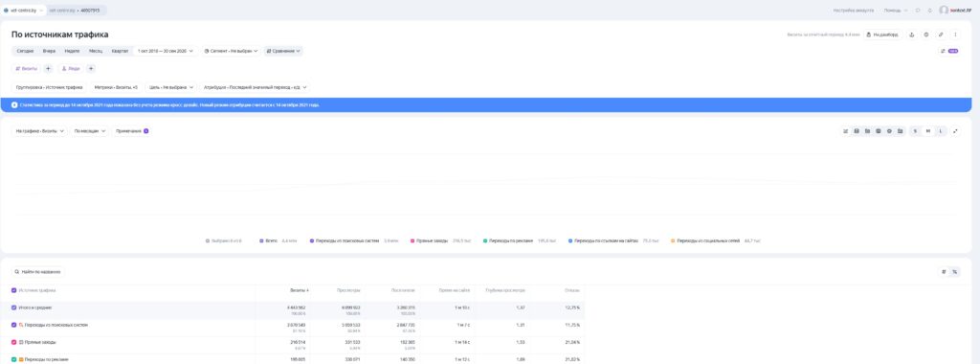Select the line chart type icon
The image size is (980, 364).
[x=846, y=130]
